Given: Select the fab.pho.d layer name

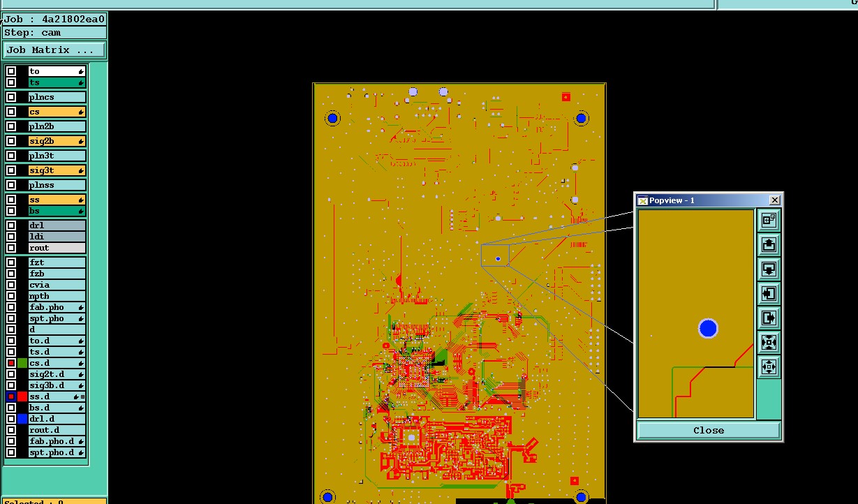Looking at the screenshot, I should coord(57,441).
